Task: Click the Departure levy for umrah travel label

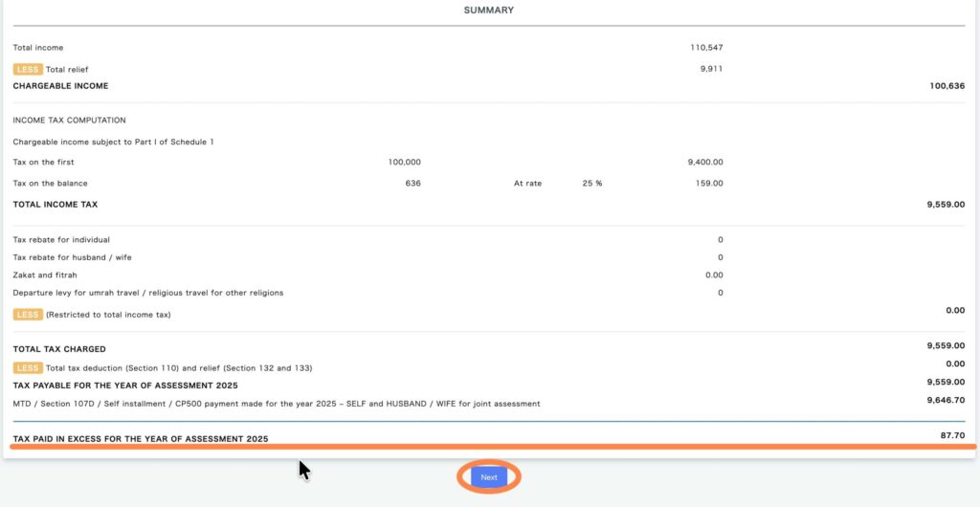Action: point(147,293)
